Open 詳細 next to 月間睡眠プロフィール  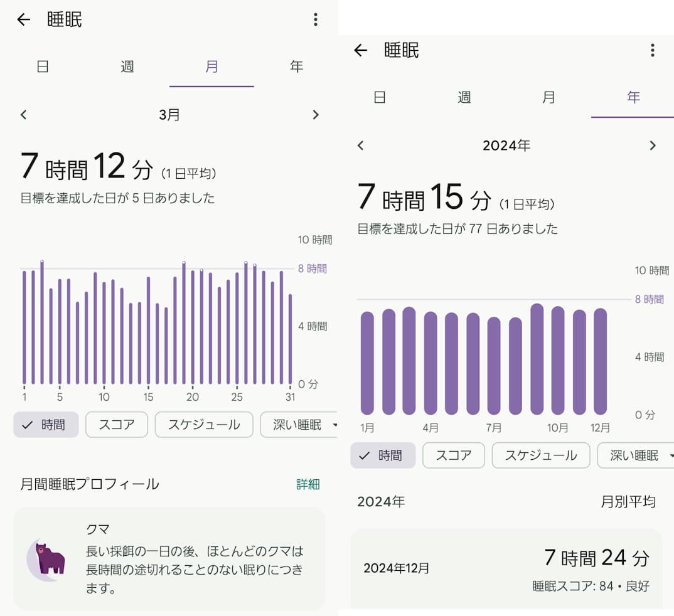[x=307, y=484]
